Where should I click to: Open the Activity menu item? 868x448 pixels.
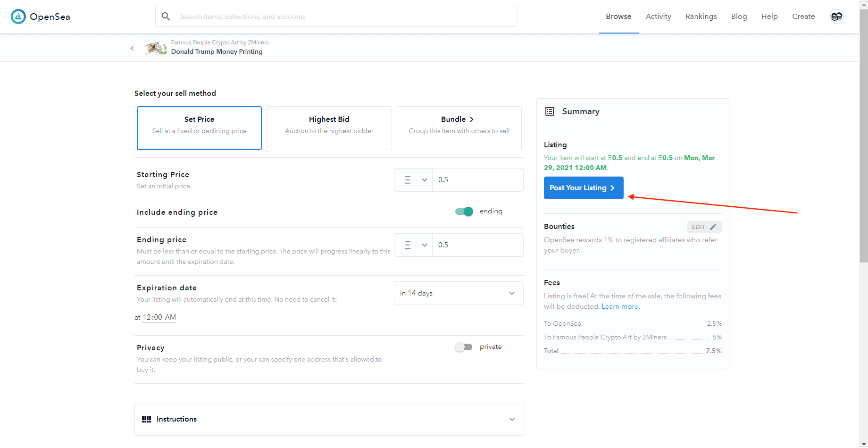pos(658,17)
